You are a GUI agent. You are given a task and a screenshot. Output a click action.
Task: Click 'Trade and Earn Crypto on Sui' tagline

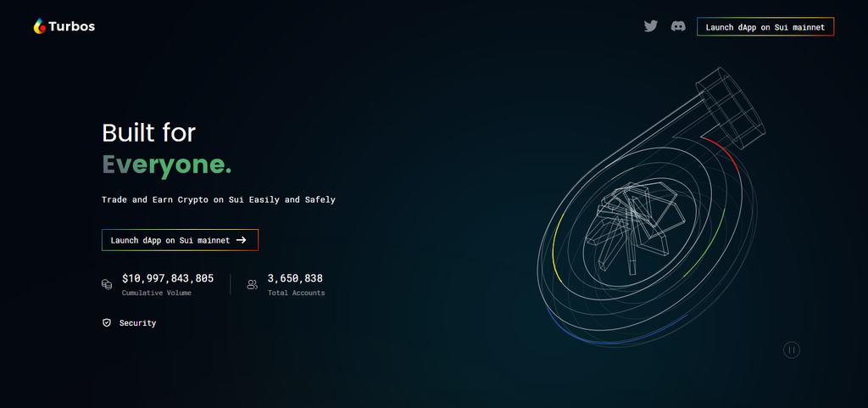(219, 199)
